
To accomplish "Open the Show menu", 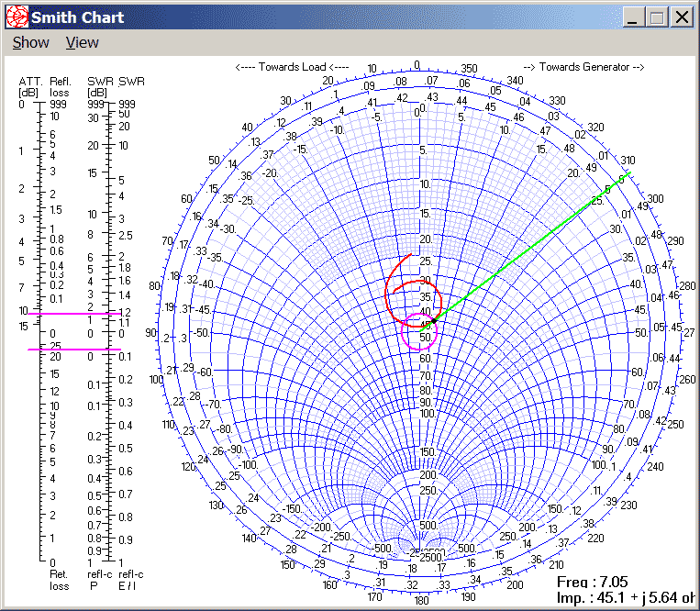I will [x=30, y=43].
